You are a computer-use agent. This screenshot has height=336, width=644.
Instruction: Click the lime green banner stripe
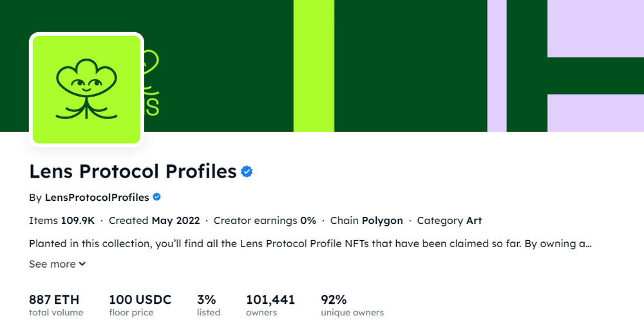(x=314, y=66)
